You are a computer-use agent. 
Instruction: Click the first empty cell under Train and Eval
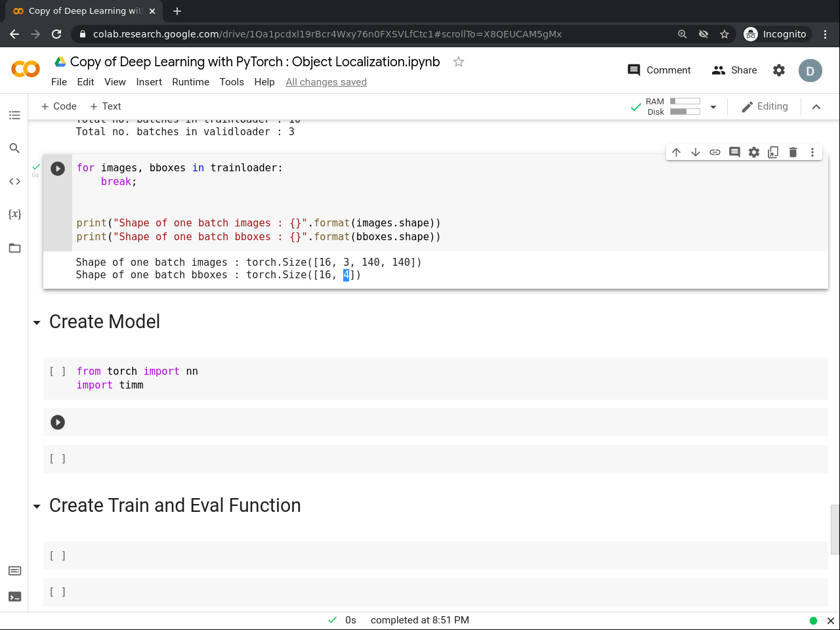tap(435, 555)
